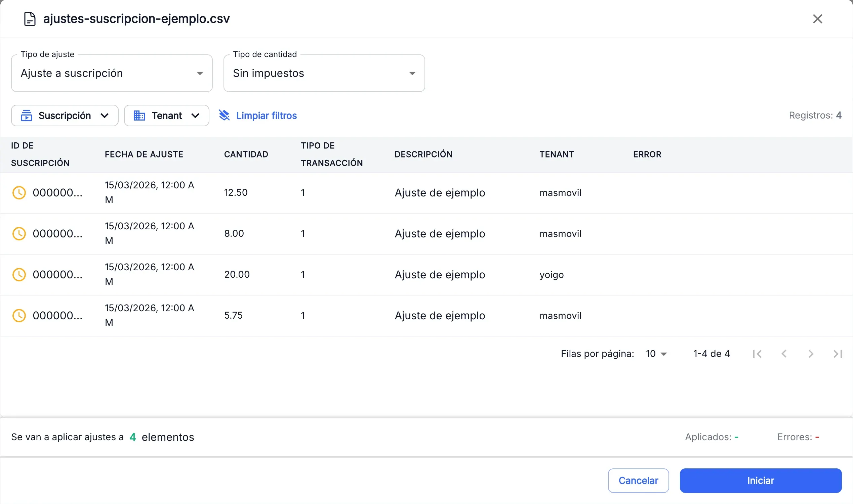This screenshot has height=504, width=853.
Task: Click the 1-4 de 4 pagination text
Action: pyautogui.click(x=712, y=354)
